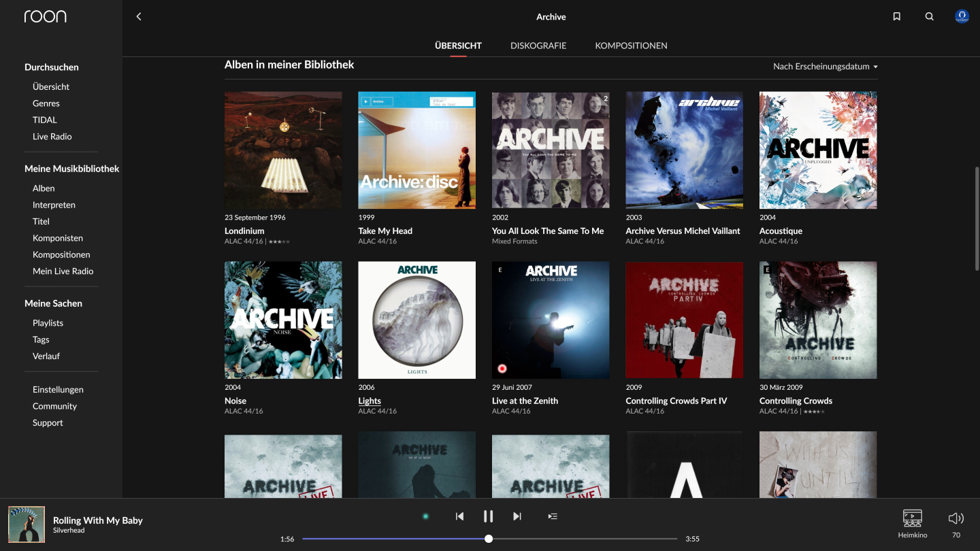Screen dimensions: 980x551
Task: Open Alben in the music library
Action: (44, 188)
